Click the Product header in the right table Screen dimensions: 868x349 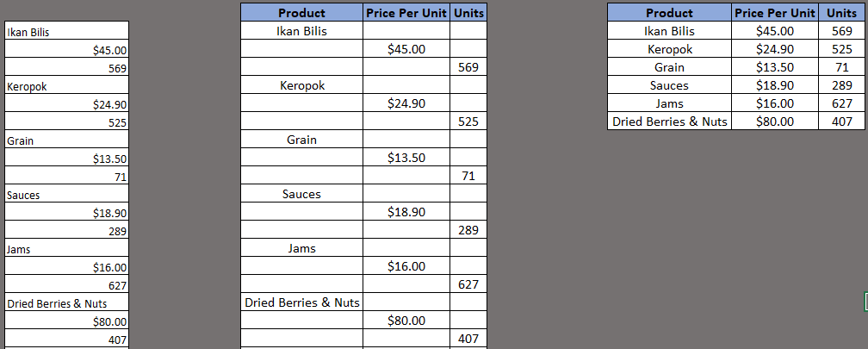[669, 12]
